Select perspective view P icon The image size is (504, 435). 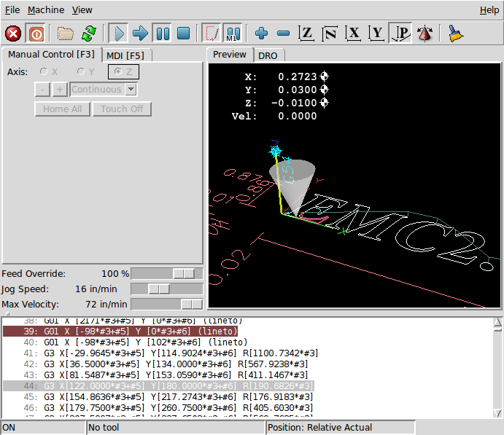click(x=400, y=34)
